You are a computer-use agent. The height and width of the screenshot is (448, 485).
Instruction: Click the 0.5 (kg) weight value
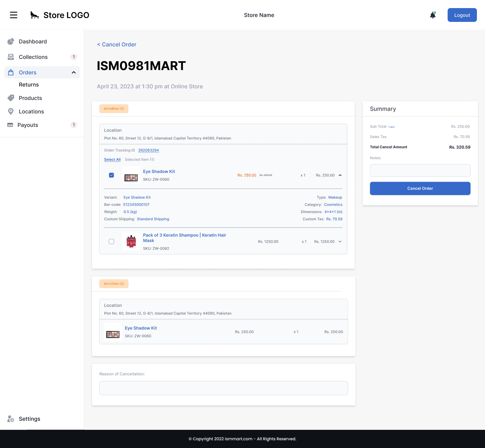(x=130, y=212)
